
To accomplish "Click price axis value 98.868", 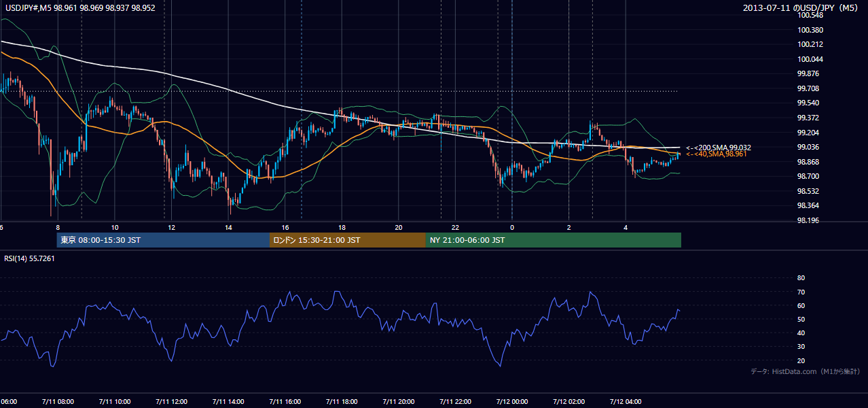I will pos(808,162).
